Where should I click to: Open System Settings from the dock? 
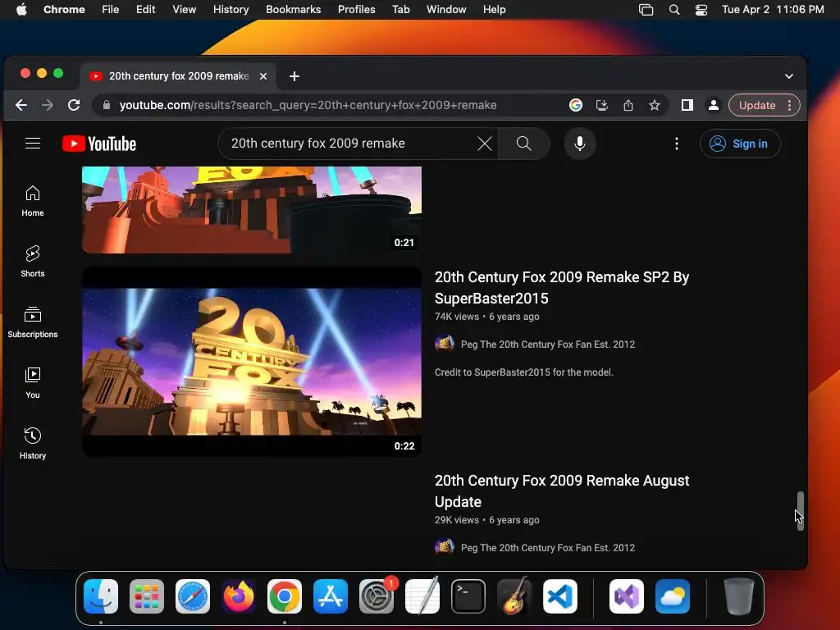pos(377,596)
